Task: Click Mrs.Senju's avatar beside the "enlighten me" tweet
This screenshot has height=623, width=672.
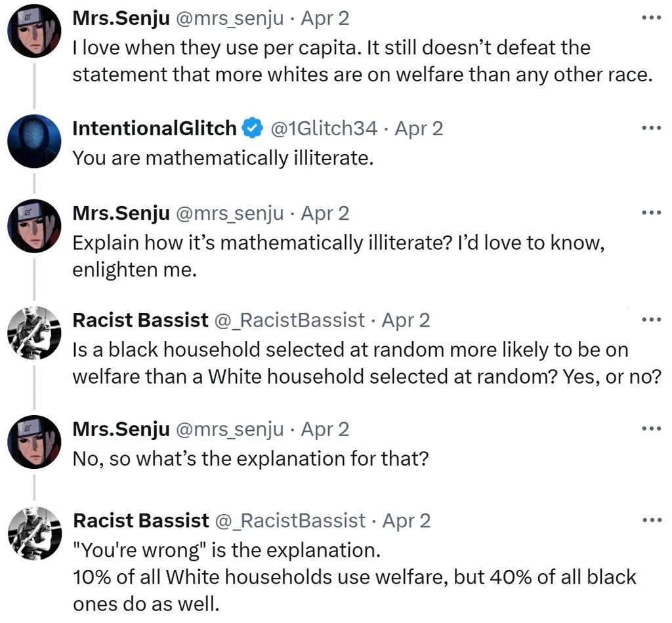Action: 34,226
